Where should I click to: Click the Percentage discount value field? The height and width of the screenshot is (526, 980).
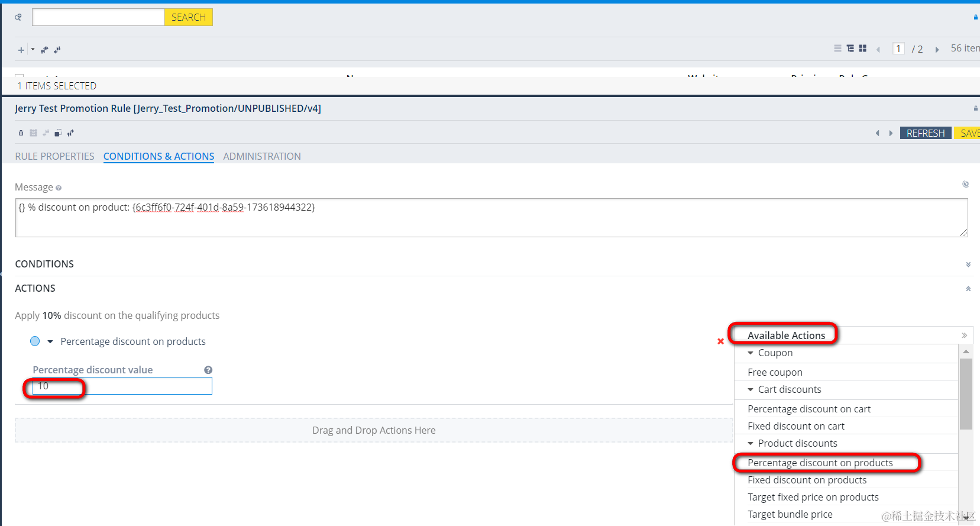122,386
